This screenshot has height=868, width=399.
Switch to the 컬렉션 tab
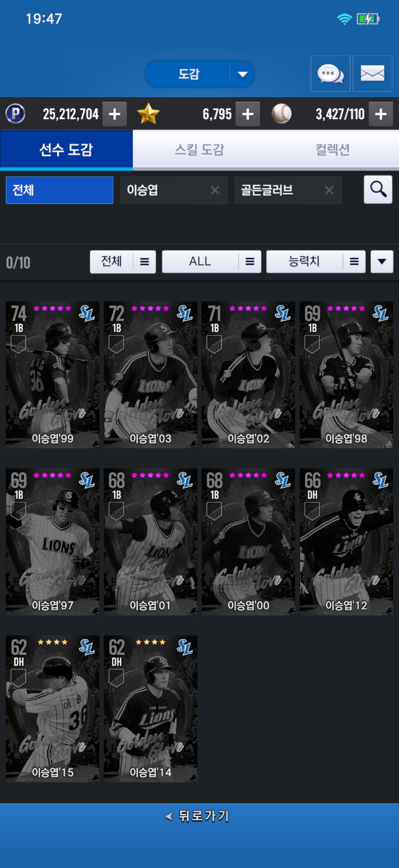332,149
